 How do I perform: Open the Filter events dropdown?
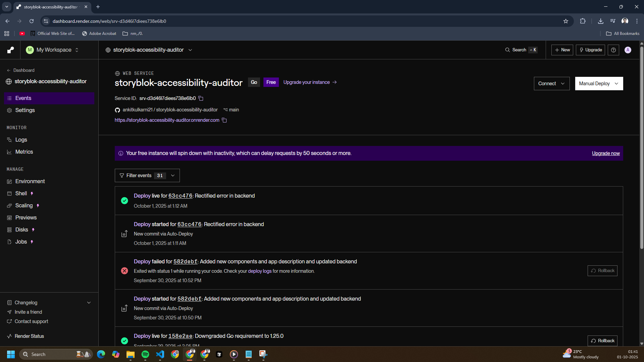[x=147, y=175]
